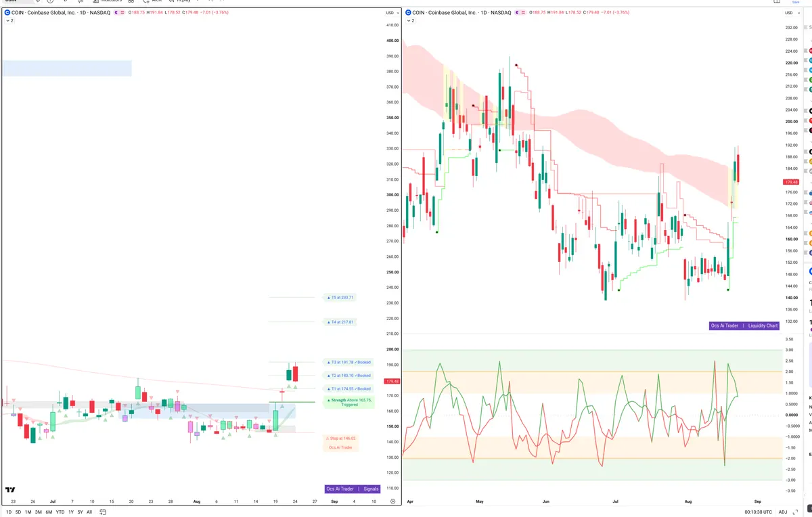Show the All time range
The width and height of the screenshot is (812, 517).
(89, 512)
